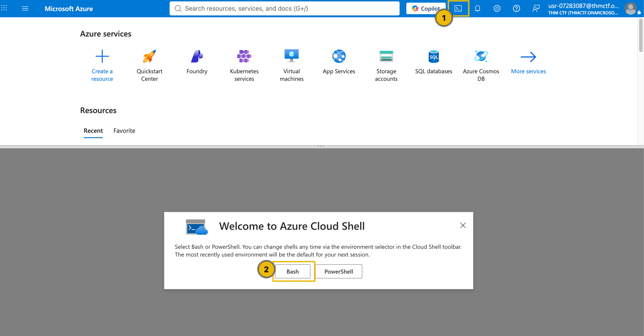Click the Copilot button
Screen dimensions: 644x336
[x=426, y=8]
